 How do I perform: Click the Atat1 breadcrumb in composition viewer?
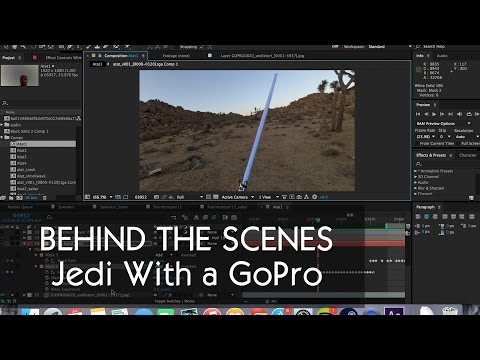pyautogui.click(x=97, y=64)
